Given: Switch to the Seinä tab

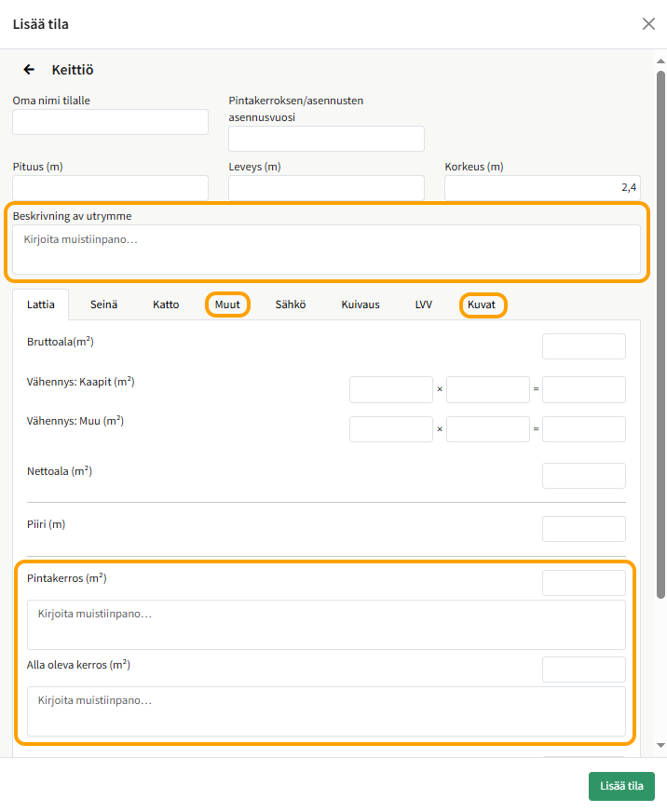Looking at the screenshot, I should [x=103, y=304].
